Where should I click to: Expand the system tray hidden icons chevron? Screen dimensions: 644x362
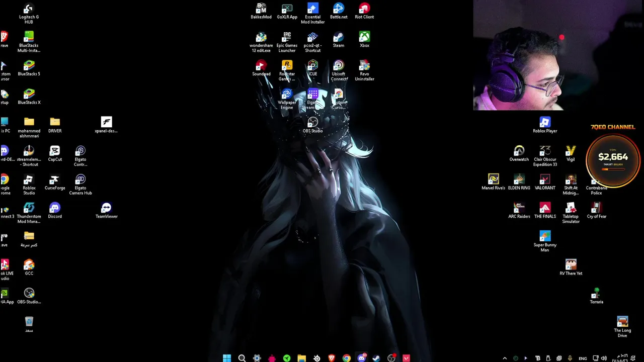tap(505, 358)
